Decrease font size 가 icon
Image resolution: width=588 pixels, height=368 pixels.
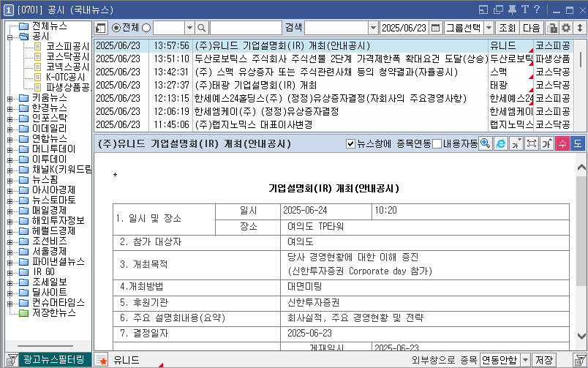516,143
